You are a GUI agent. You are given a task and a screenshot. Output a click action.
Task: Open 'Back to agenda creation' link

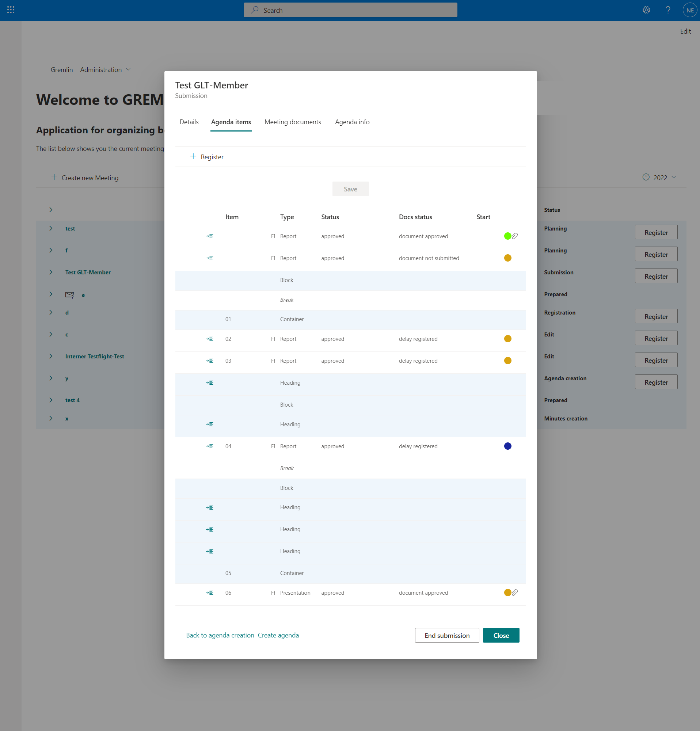(x=220, y=635)
